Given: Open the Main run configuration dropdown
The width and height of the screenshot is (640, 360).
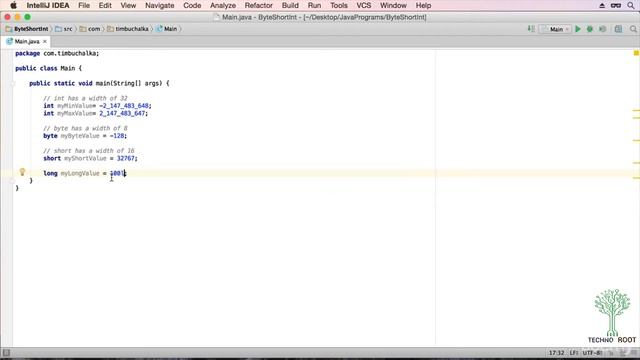Looking at the screenshot, I should pyautogui.click(x=555, y=29).
